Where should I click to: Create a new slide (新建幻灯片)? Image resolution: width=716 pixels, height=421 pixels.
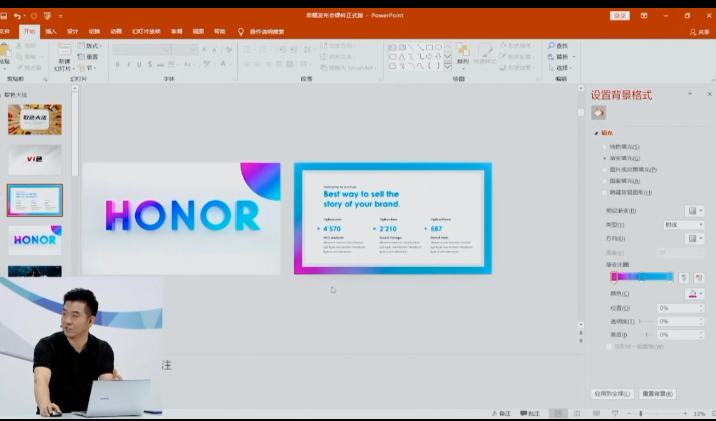coord(64,57)
